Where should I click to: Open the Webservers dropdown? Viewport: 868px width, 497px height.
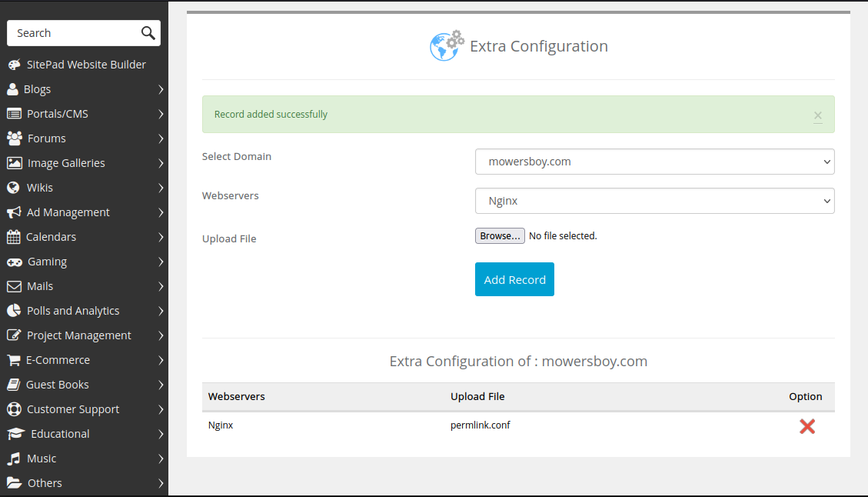pyautogui.click(x=654, y=201)
